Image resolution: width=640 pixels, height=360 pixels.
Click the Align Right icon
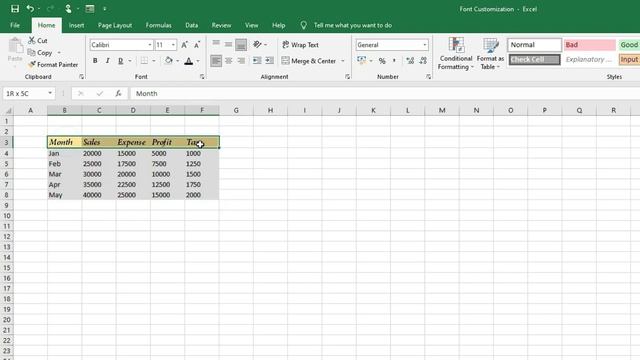pyautogui.click(x=241, y=61)
